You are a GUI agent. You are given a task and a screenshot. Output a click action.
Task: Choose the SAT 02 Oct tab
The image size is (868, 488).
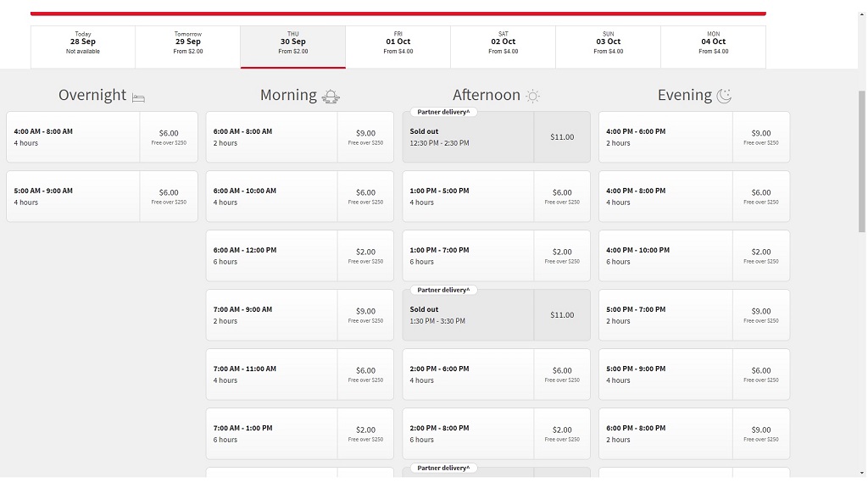click(503, 47)
